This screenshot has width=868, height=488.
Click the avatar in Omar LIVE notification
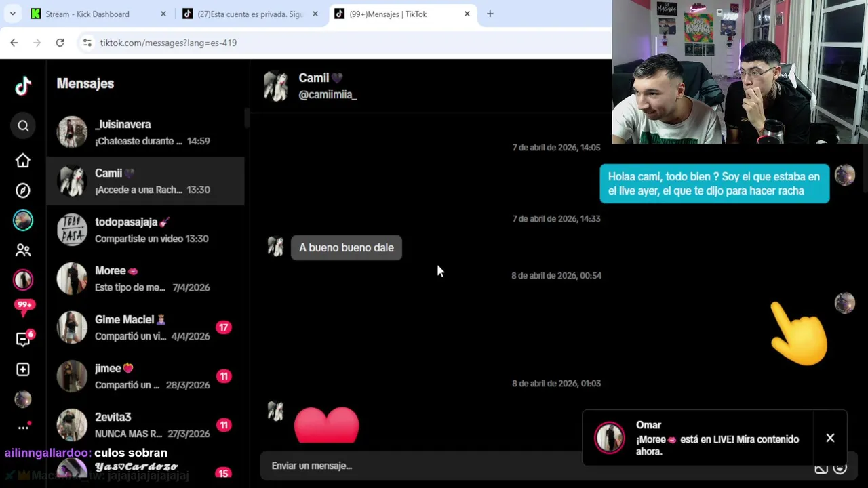coord(609,438)
